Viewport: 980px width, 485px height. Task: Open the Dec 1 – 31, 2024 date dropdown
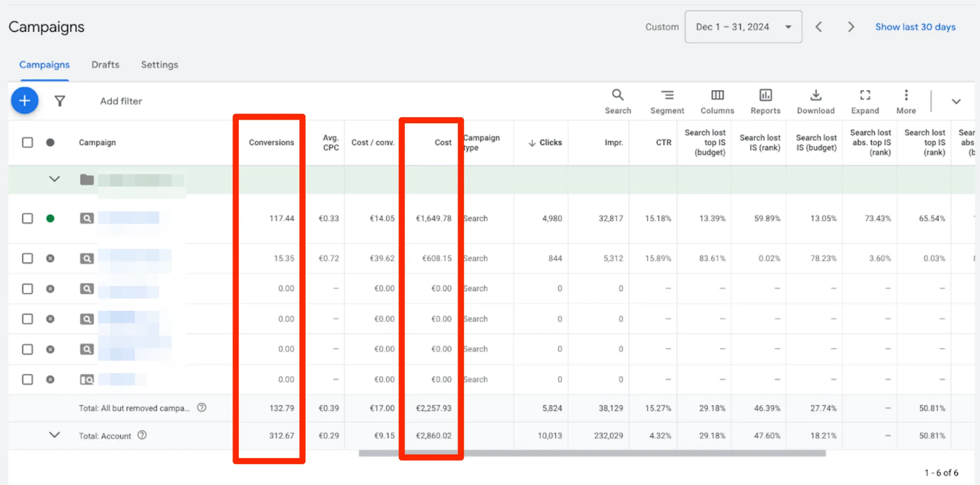(743, 27)
